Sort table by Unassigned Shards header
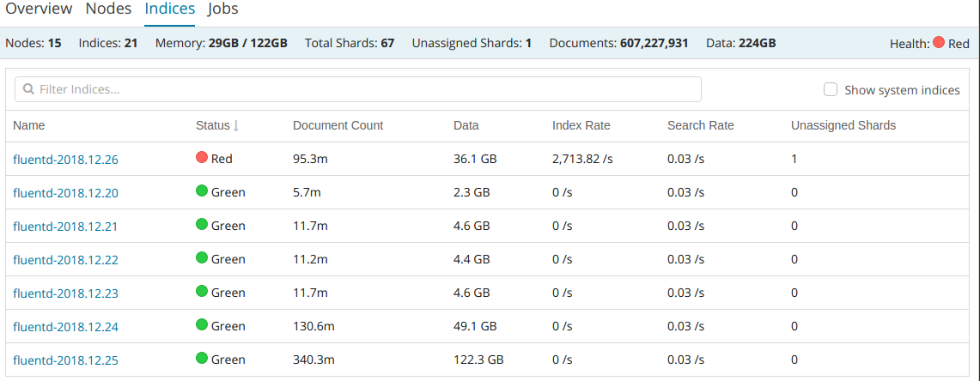This screenshot has height=381, width=980. click(x=843, y=125)
